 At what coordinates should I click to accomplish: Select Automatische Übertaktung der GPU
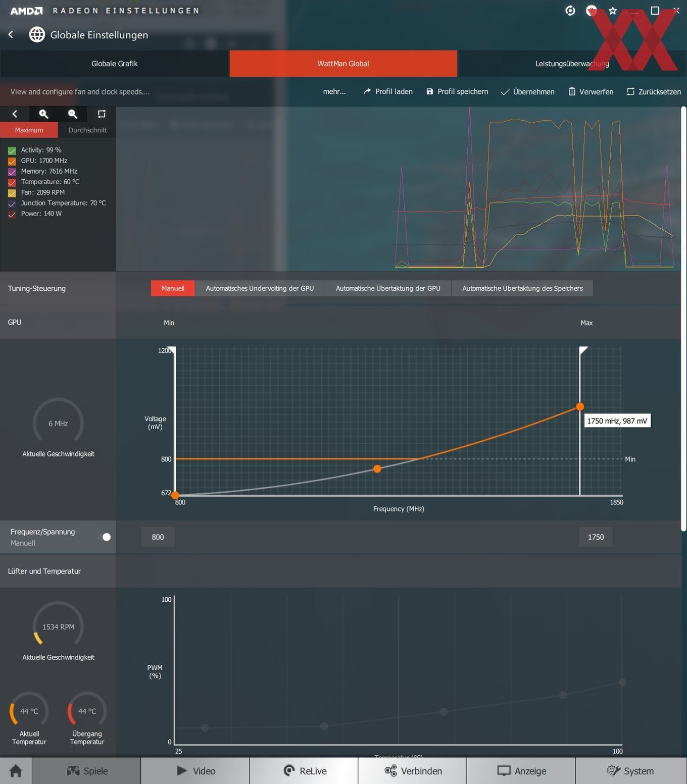[x=388, y=288]
